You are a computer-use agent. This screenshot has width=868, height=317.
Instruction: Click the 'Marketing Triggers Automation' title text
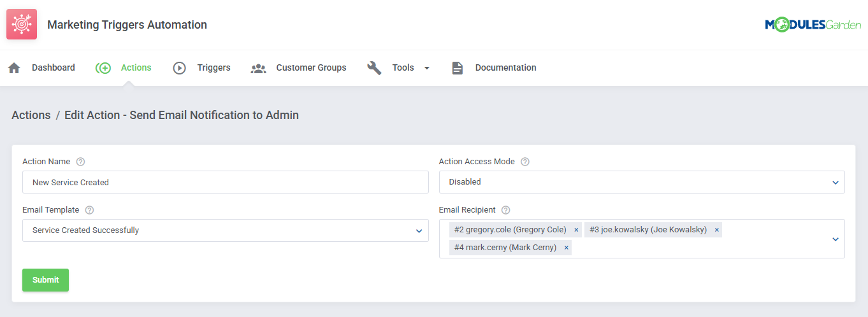127,25
